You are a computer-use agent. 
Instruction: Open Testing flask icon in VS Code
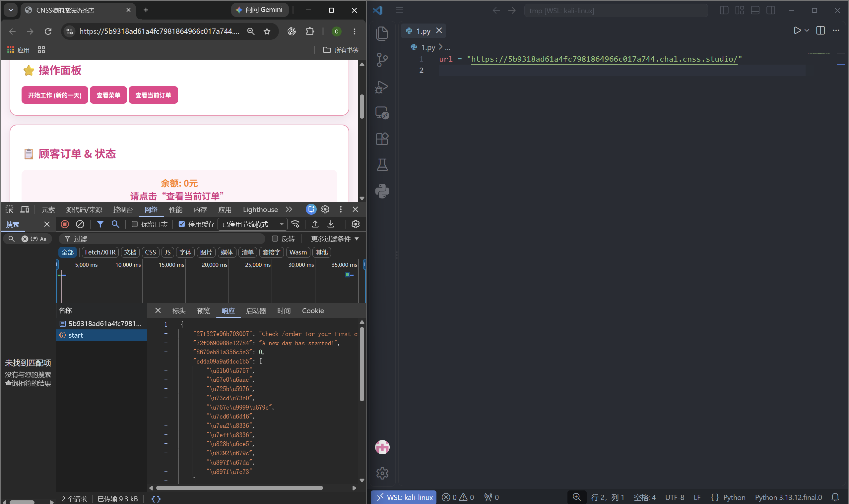coord(382,165)
